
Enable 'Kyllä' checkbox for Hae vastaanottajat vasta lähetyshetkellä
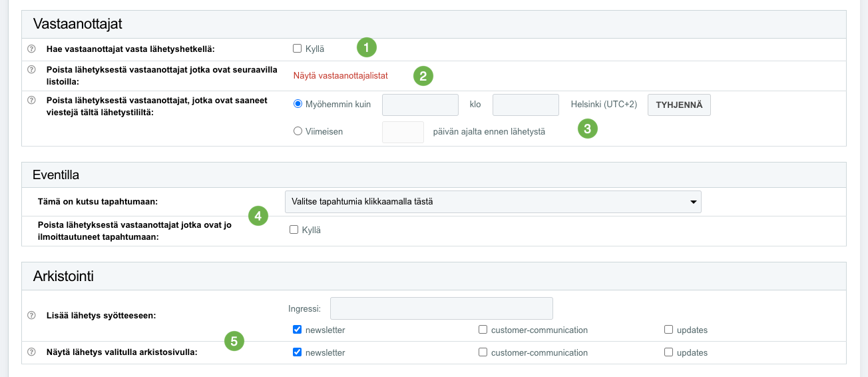[x=298, y=48]
